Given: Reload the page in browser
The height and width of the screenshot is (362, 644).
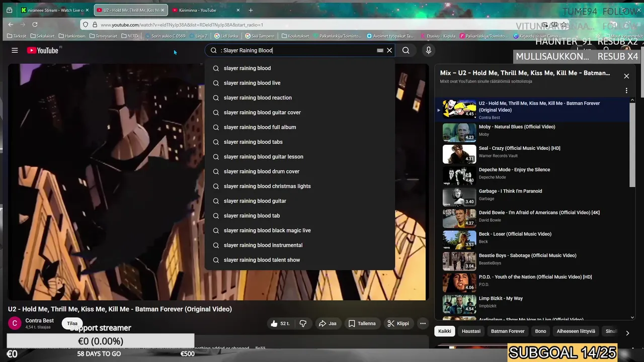Looking at the screenshot, I should [35, 24].
